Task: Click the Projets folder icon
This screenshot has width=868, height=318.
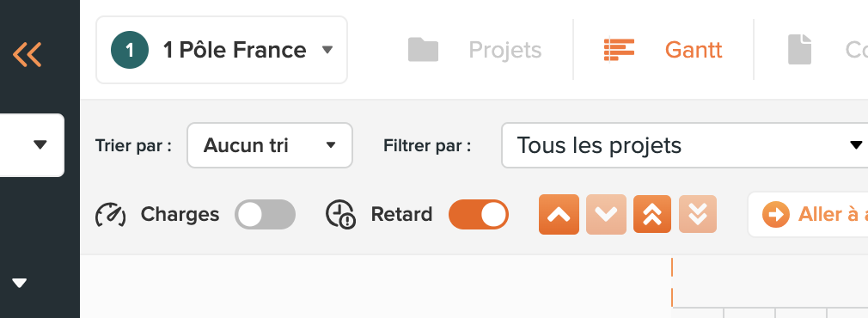Action: 423,50
